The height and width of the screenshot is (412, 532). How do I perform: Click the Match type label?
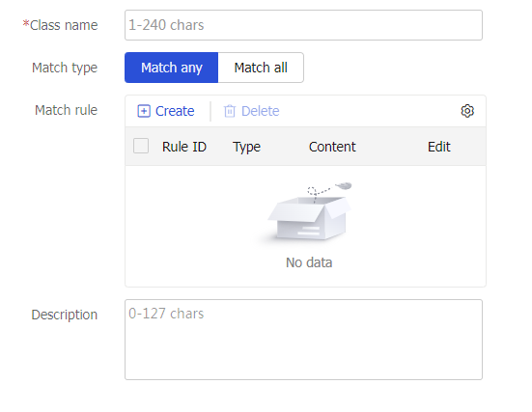[x=65, y=68]
